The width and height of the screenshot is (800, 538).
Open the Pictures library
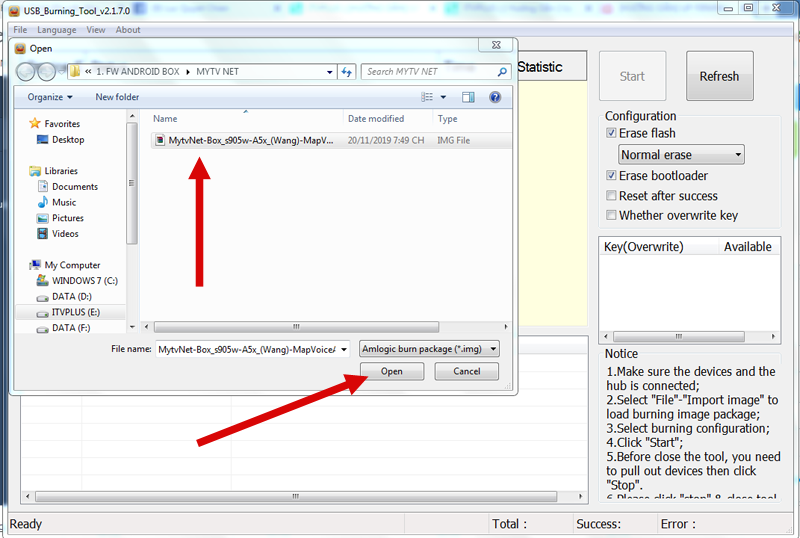click(x=67, y=218)
